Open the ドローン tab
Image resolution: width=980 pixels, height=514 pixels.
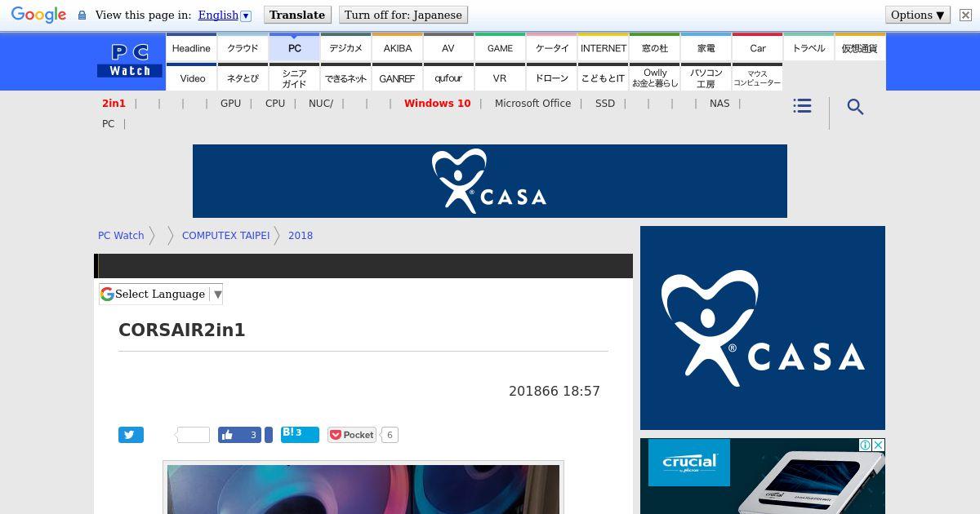[552, 78]
